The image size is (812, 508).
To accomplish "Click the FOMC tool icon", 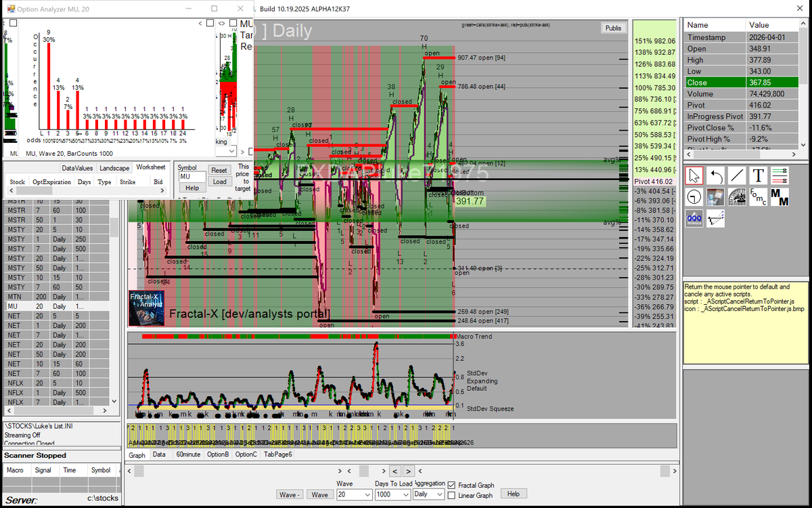I will (x=759, y=197).
